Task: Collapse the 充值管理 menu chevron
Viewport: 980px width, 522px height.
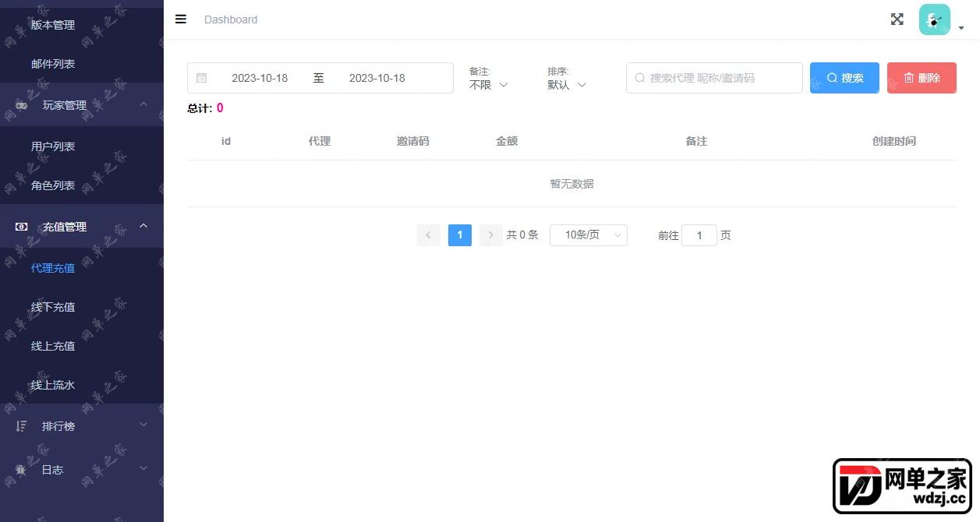Action: tap(143, 226)
